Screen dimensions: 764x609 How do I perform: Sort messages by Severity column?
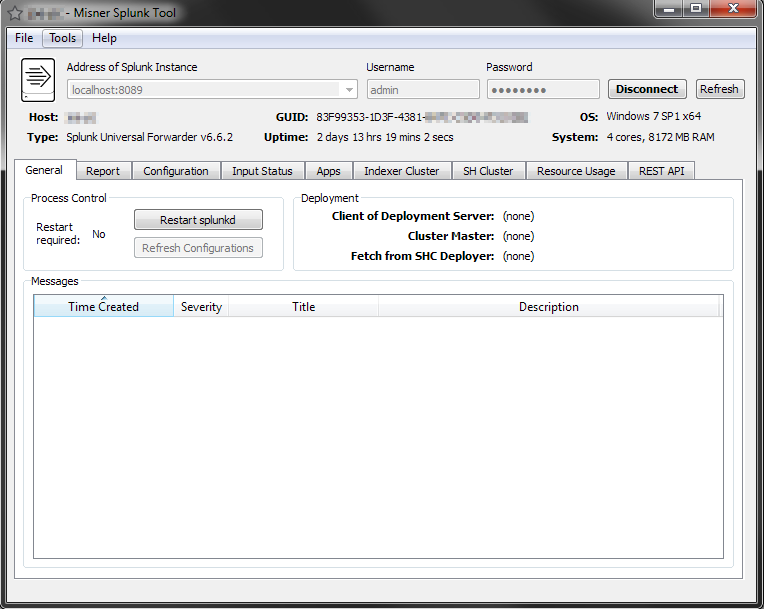click(201, 306)
